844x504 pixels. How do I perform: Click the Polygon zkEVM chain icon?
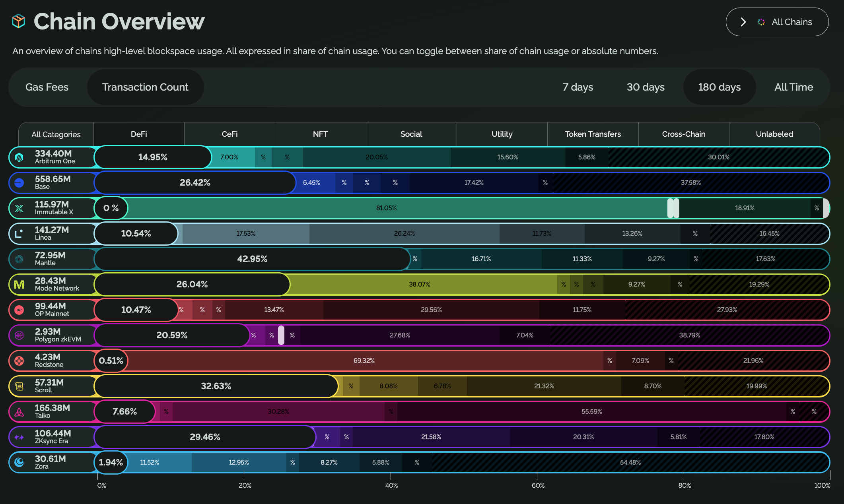tap(19, 335)
